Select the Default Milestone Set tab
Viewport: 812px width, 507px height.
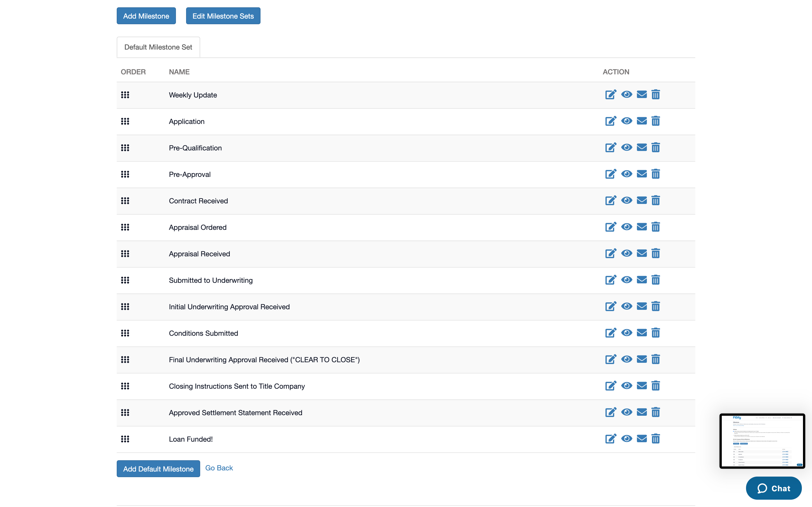158,47
